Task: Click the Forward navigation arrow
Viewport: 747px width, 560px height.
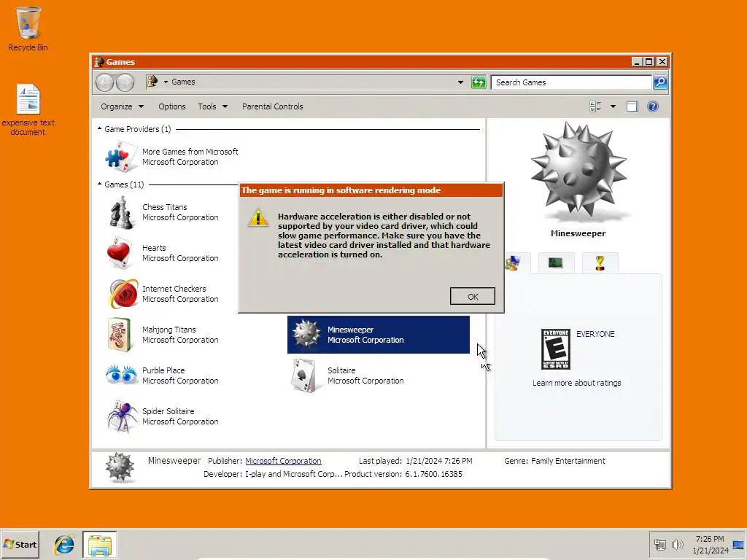Action: coord(125,82)
